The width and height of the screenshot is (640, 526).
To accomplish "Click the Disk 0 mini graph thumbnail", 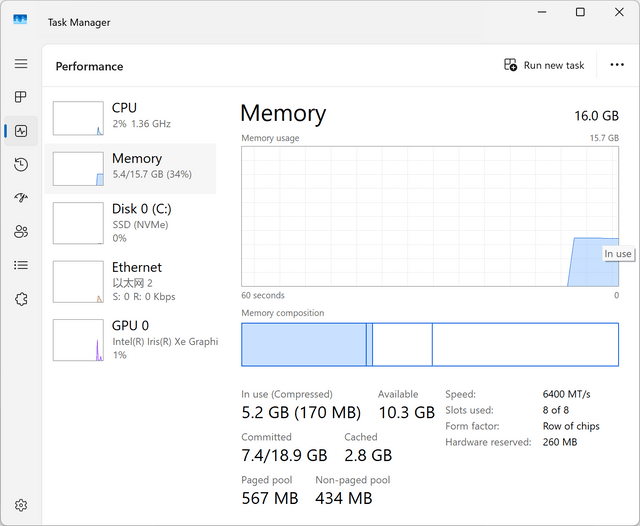I will click(x=78, y=223).
